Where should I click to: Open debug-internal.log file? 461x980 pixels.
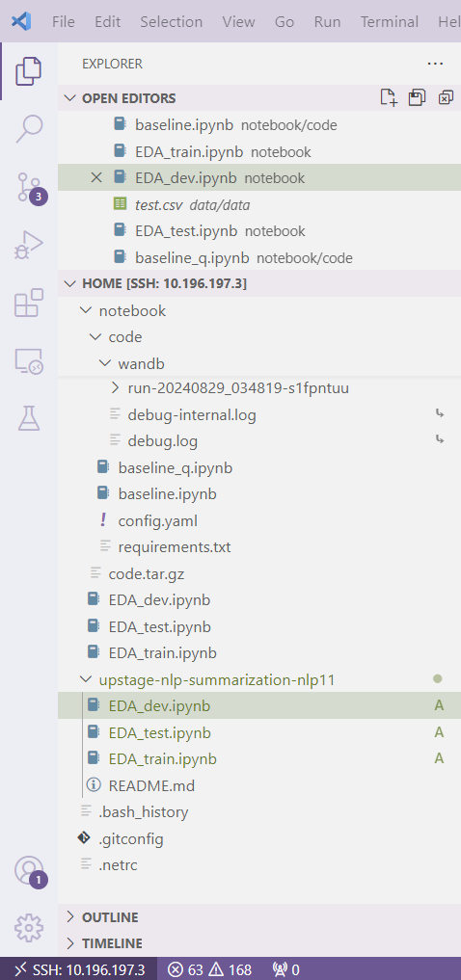tap(259, 414)
